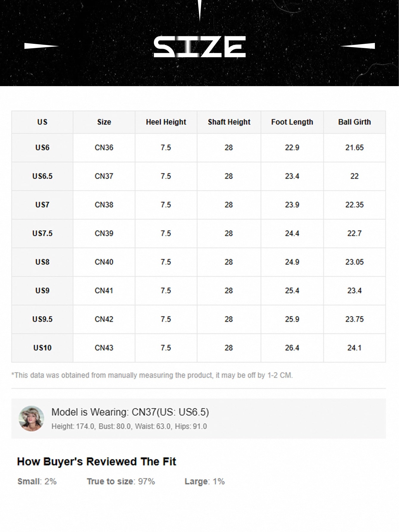Click the left white spike decoration beside SIZE
The height and width of the screenshot is (532, 399).
pyautogui.click(x=41, y=46)
